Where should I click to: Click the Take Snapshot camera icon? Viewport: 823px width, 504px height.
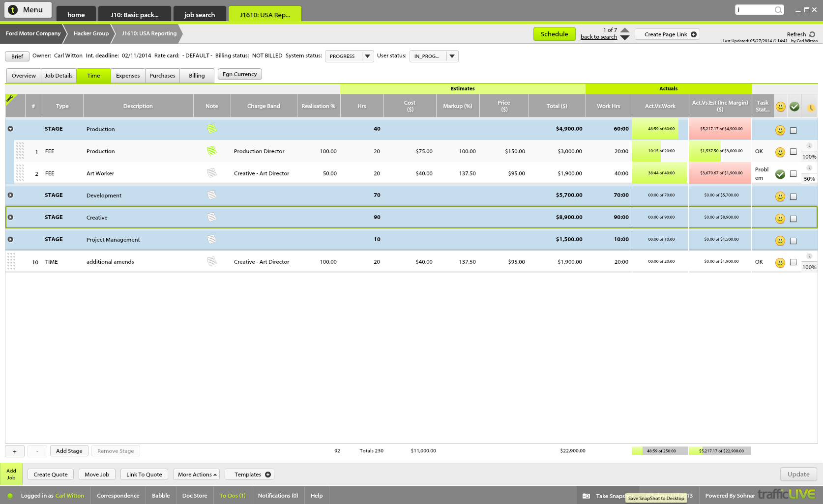tap(586, 496)
